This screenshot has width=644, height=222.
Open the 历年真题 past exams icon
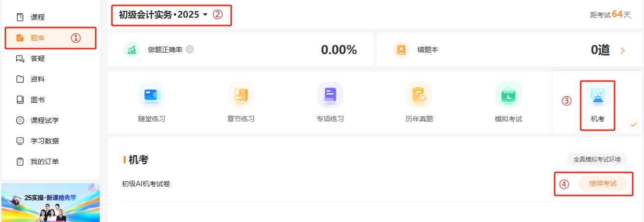tap(419, 95)
